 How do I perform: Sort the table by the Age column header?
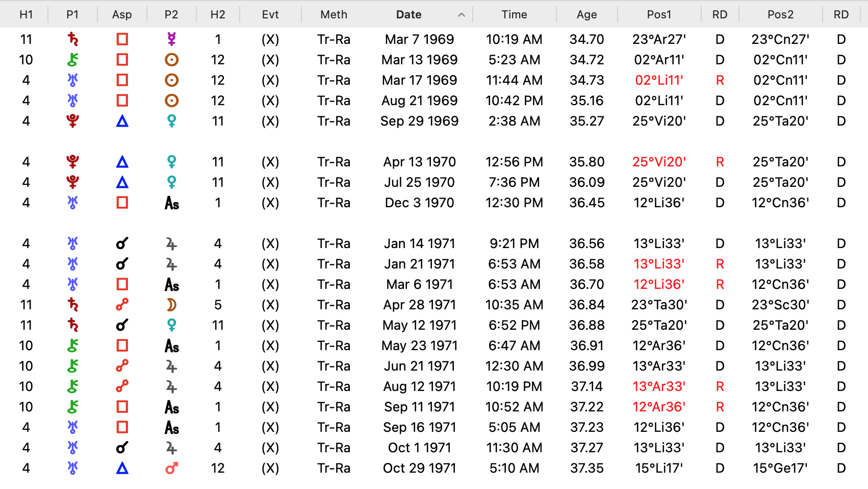click(x=586, y=15)
